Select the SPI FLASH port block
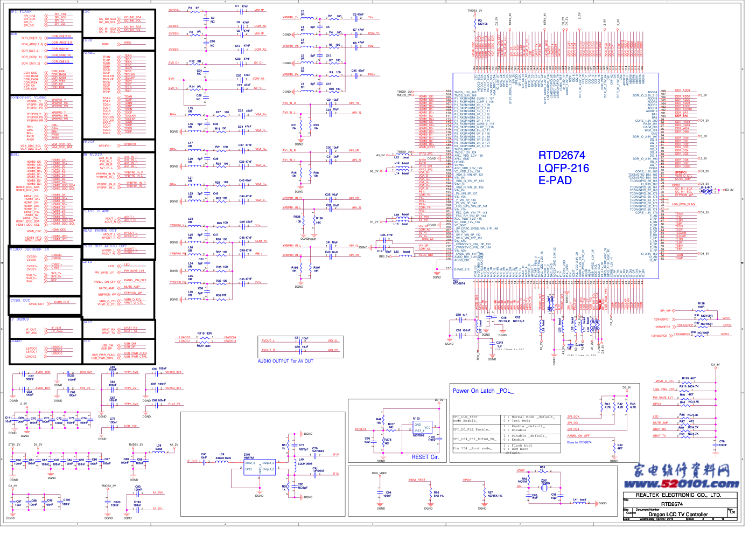The width and height of the screenshot is (756, 535). (45, 20)
